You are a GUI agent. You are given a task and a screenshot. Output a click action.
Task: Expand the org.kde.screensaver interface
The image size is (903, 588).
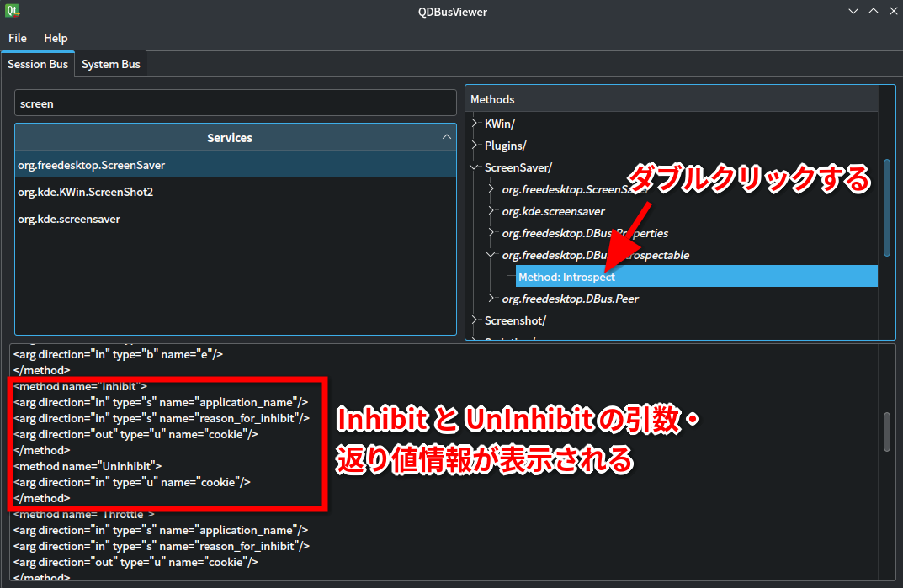point(491,211)
